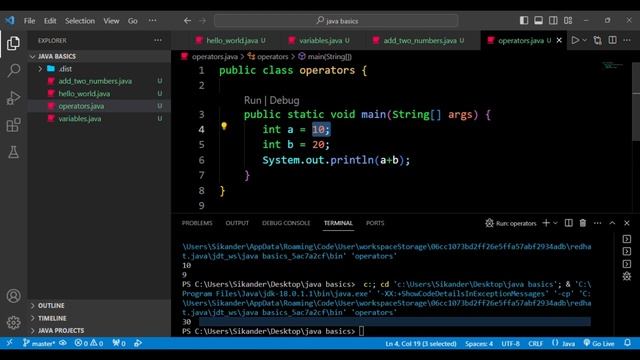Click the Run code lens link
Screen dimensions: 640x360
coord(253,100)
